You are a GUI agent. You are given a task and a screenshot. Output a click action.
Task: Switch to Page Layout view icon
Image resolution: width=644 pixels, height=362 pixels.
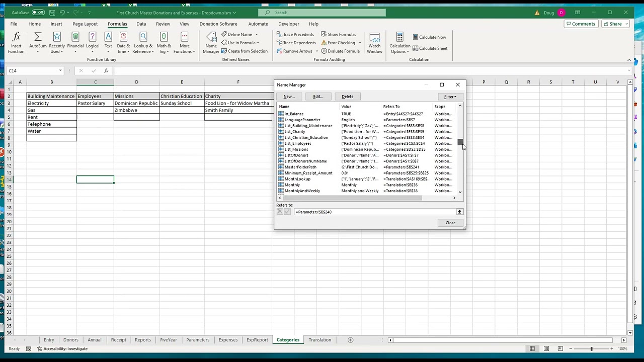click(x=546, y=348)
